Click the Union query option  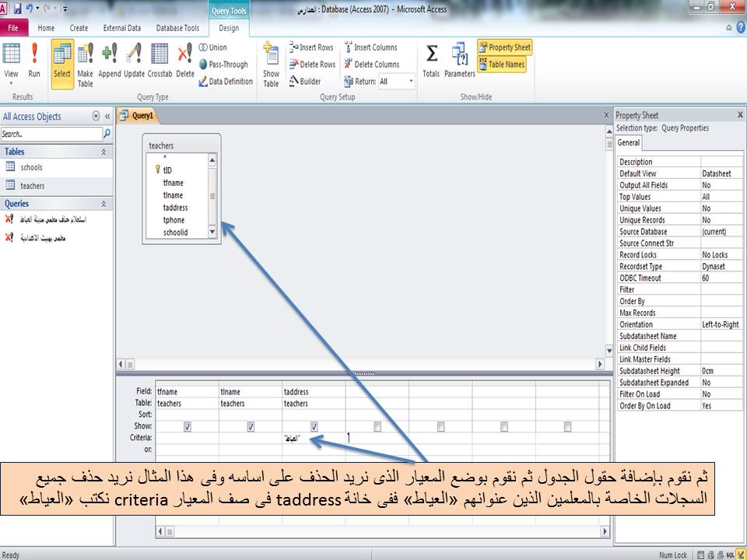click(x=213, y=47)
